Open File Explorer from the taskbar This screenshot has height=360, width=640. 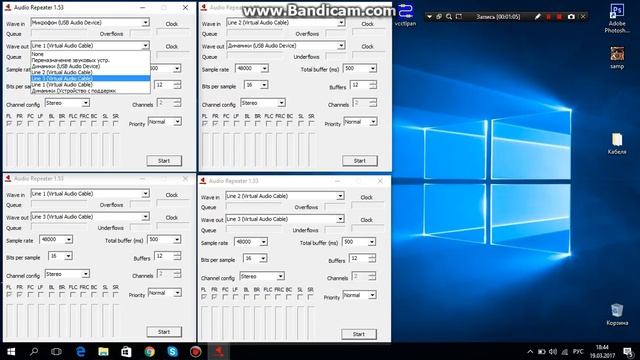pyautogui.click(x=103, y=351)
